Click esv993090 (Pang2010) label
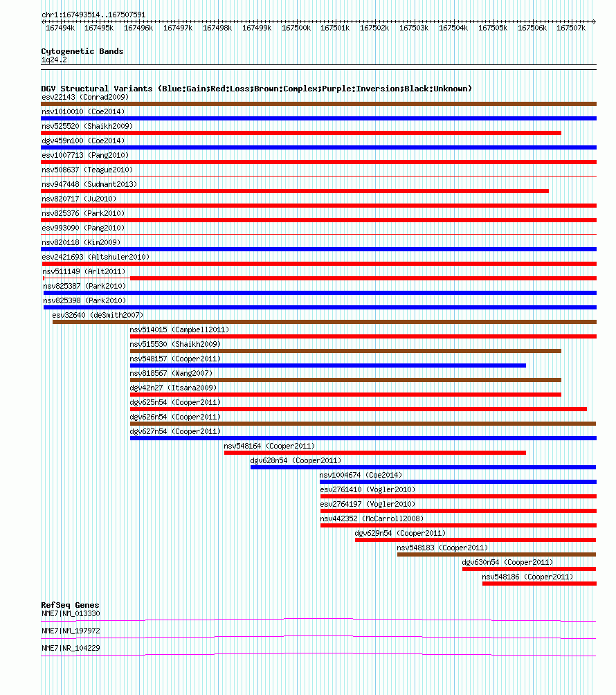Viewport: 616px width, 695px height. click(83, 228)
